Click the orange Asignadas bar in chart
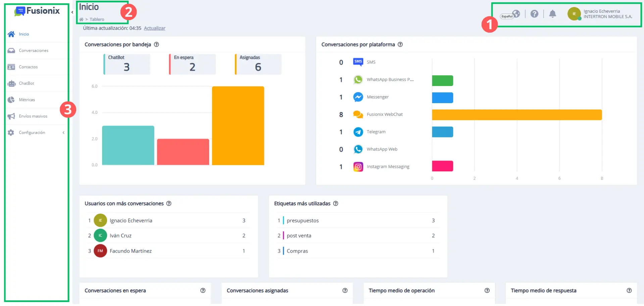This screenshot has width=644, height=306. tap(238, 126)
